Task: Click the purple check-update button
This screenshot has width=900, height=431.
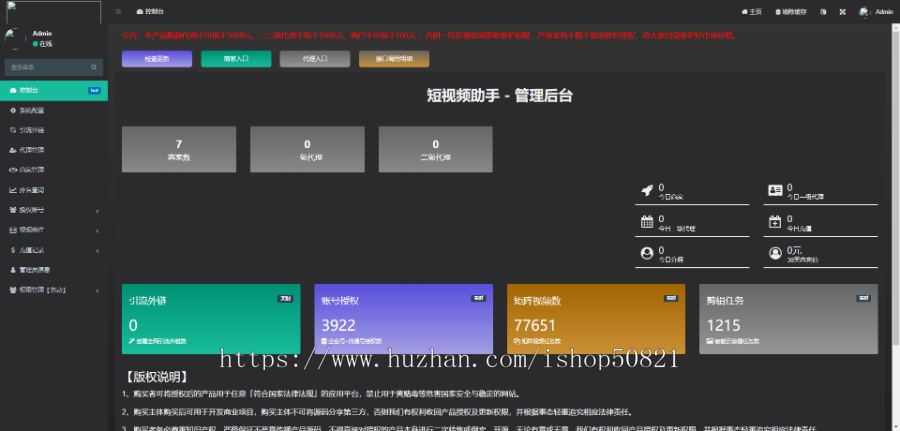Action: [157, 59]
